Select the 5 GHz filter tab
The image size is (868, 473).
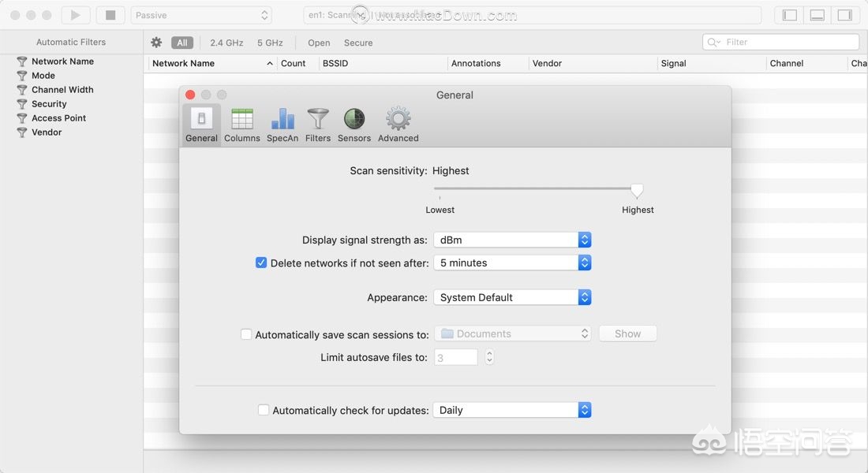(x=270, y=43)
